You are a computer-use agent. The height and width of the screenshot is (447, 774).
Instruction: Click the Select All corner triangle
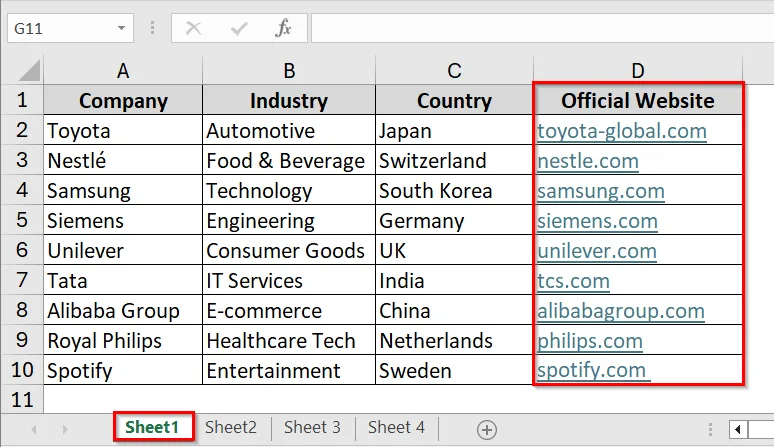[29, 70]
